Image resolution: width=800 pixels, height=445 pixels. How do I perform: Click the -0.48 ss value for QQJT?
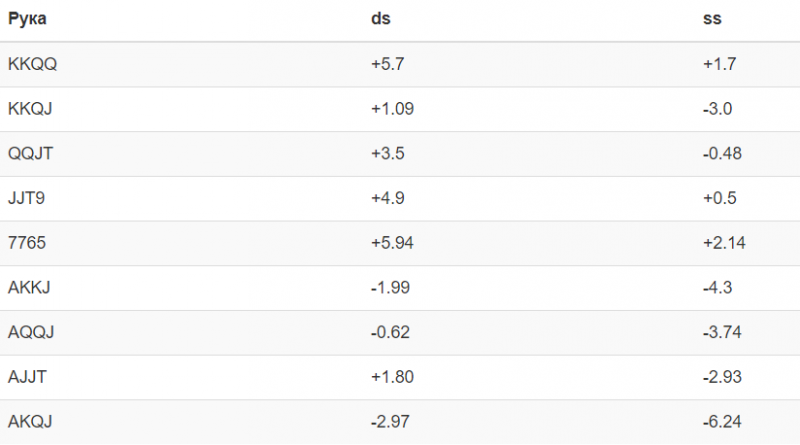tap(722, 154)
